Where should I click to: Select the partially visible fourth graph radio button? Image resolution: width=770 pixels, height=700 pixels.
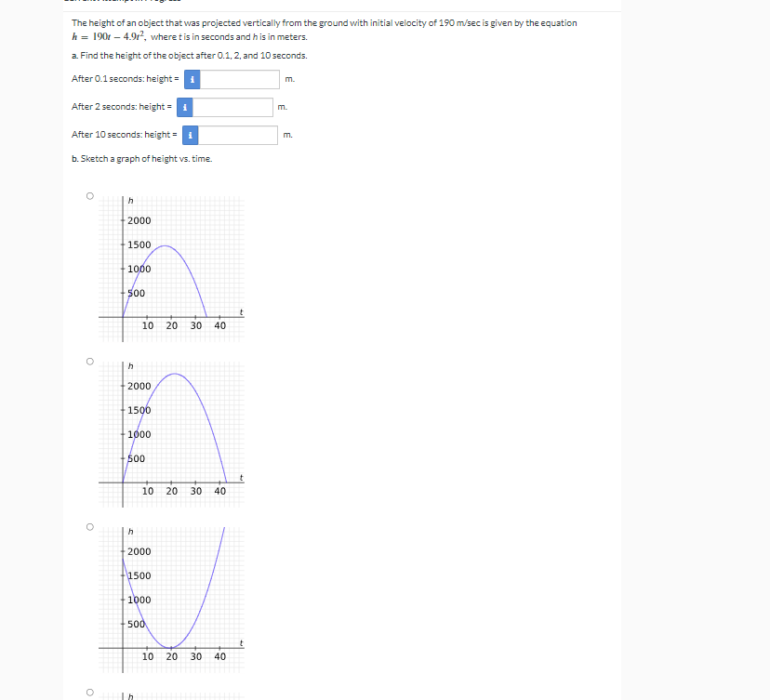(89, 690)
